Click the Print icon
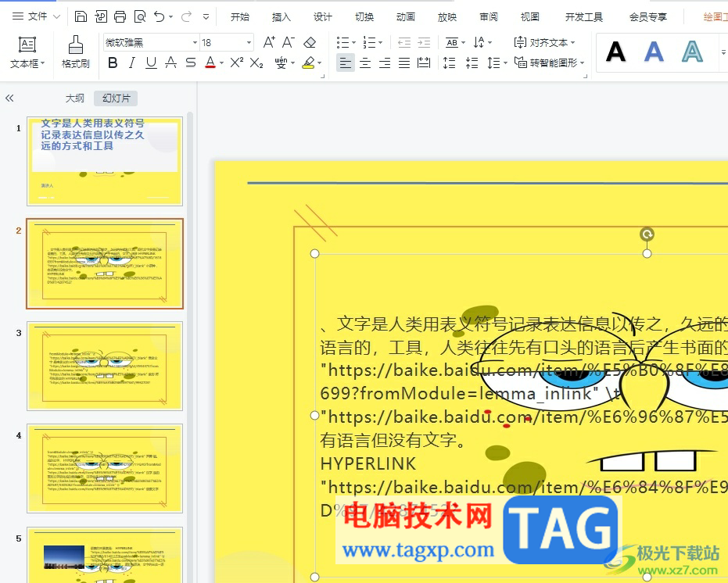This screenshot has height=583, width=728. pos(120,16)
